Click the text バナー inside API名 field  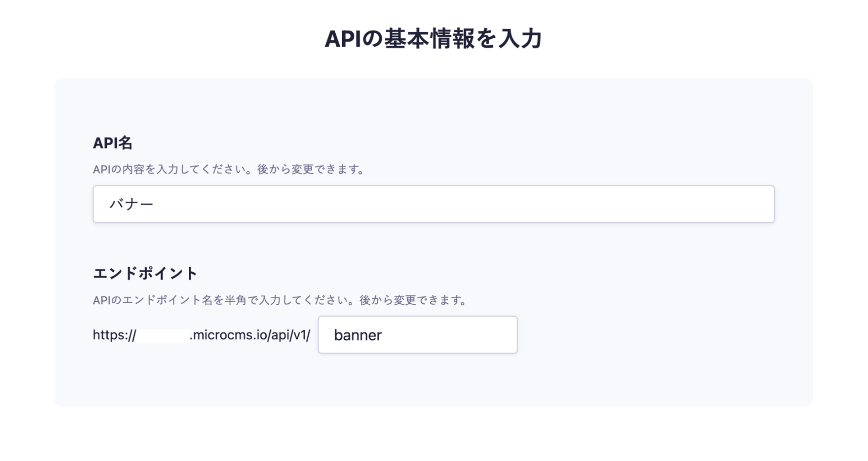tap(132, 204)
